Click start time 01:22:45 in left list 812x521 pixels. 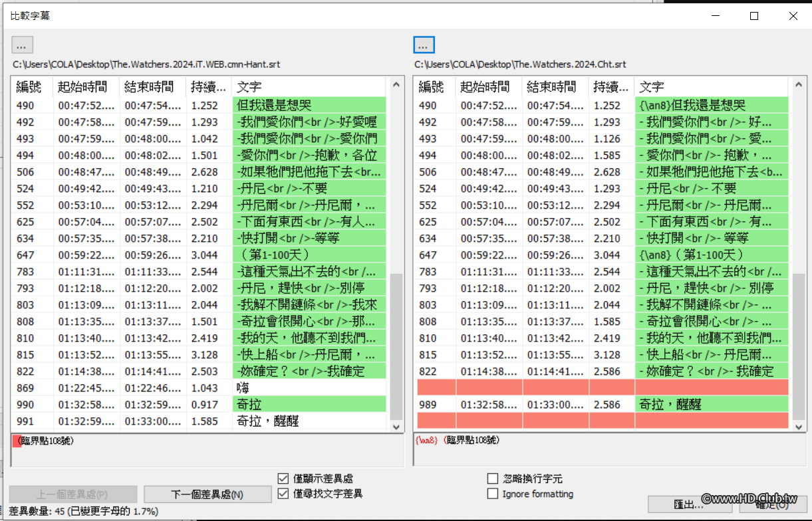tap(86, 387)
